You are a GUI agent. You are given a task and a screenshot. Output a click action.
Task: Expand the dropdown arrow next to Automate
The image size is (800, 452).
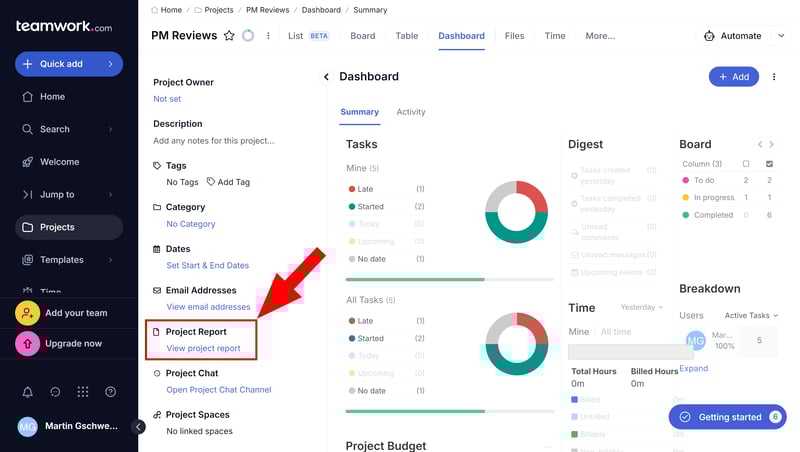pyautogui.click(x=782, y=36)
